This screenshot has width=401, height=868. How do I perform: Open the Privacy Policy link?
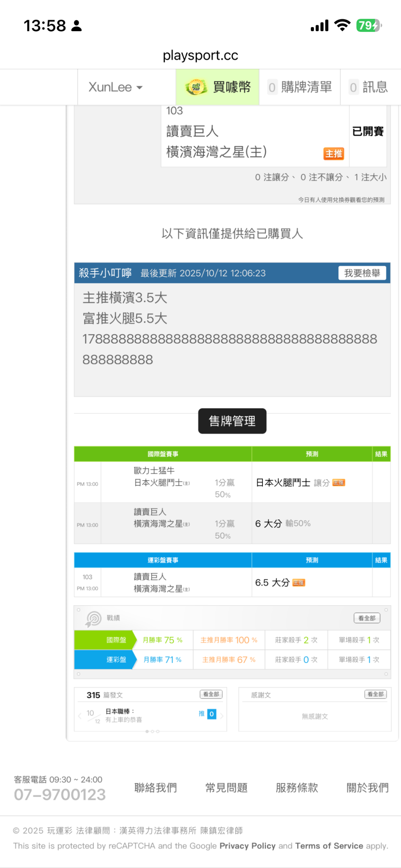click(247, 846)
